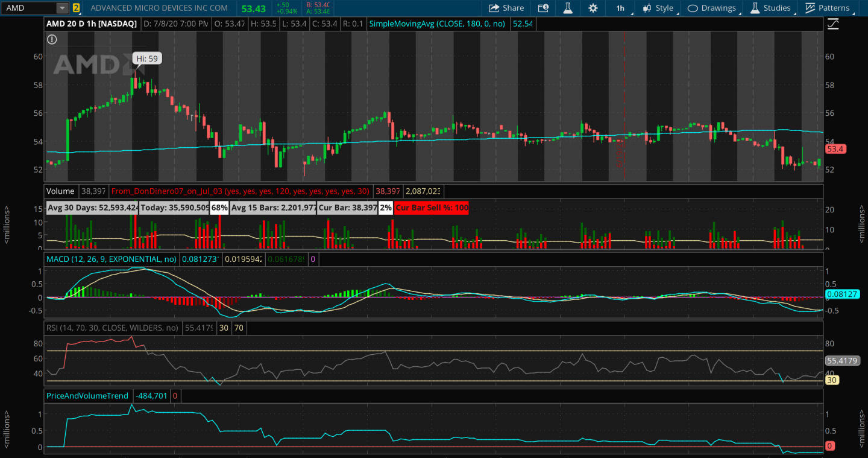Open the AMD symbol dropdown arrow
This screenshot has height=458, width=868.
click(x=63, y=8)
